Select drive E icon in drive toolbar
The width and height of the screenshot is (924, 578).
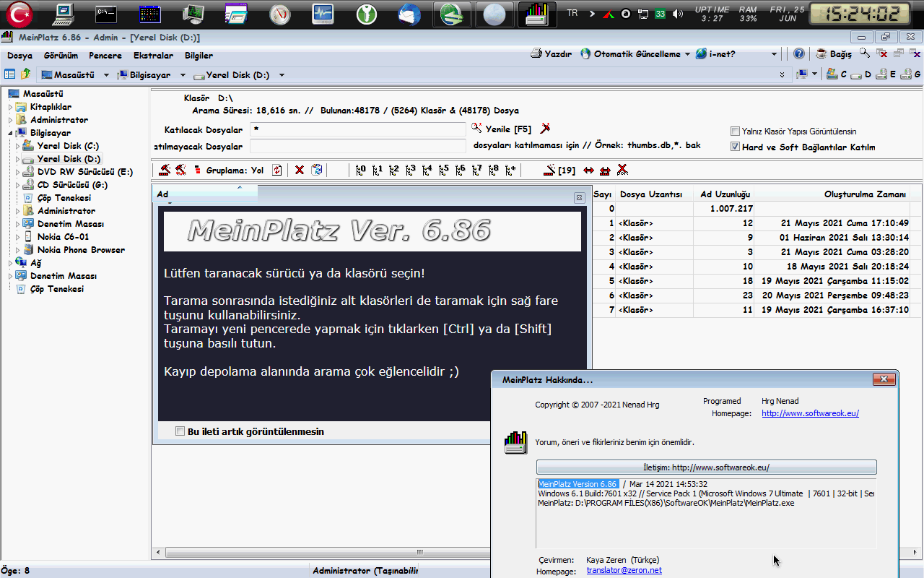click(x=881, y=74)
